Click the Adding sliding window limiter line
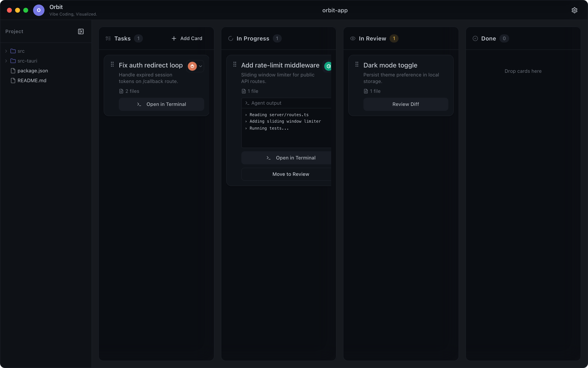The height and width of the screenshot is (368, 588). pyautogui.click(x=285, y=121)
